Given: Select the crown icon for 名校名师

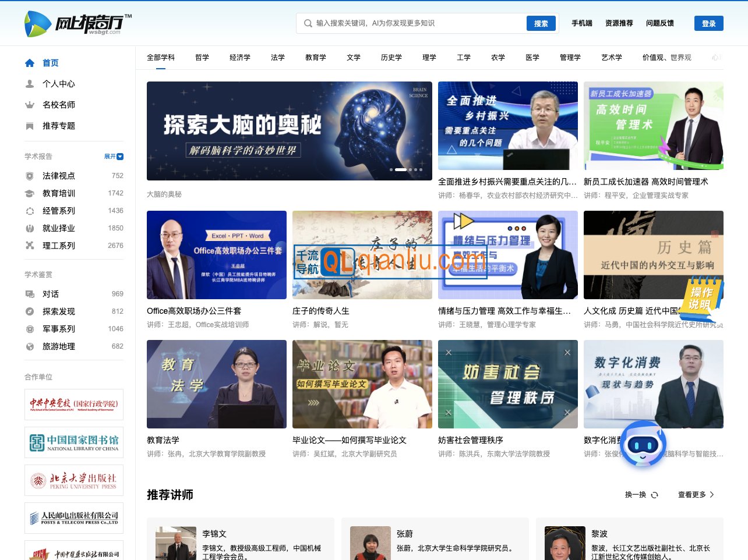Looking at the screenshot, I should click(x=29, y=105).
